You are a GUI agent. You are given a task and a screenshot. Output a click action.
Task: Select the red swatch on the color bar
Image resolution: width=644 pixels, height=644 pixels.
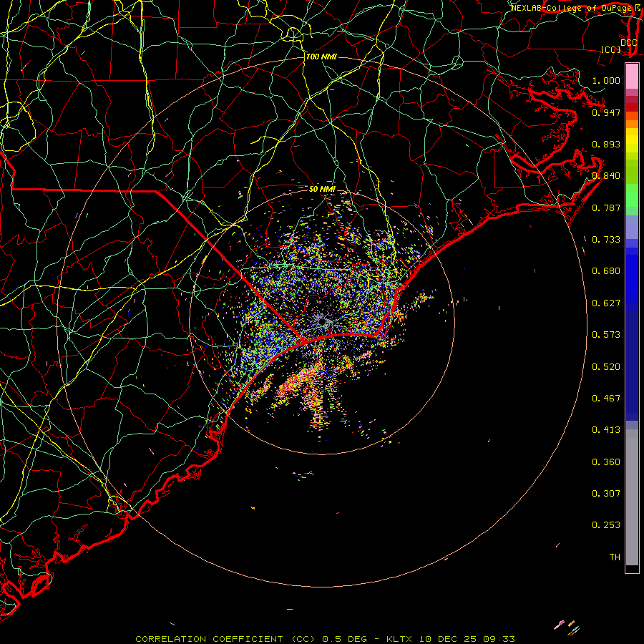click(632, 107)
